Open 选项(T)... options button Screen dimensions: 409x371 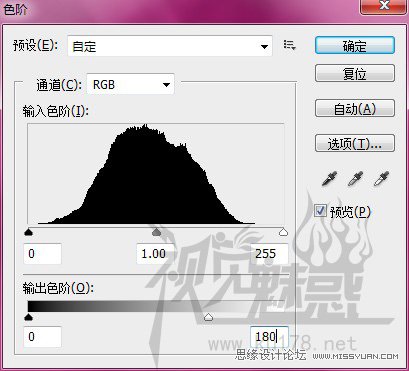point(355,143)
